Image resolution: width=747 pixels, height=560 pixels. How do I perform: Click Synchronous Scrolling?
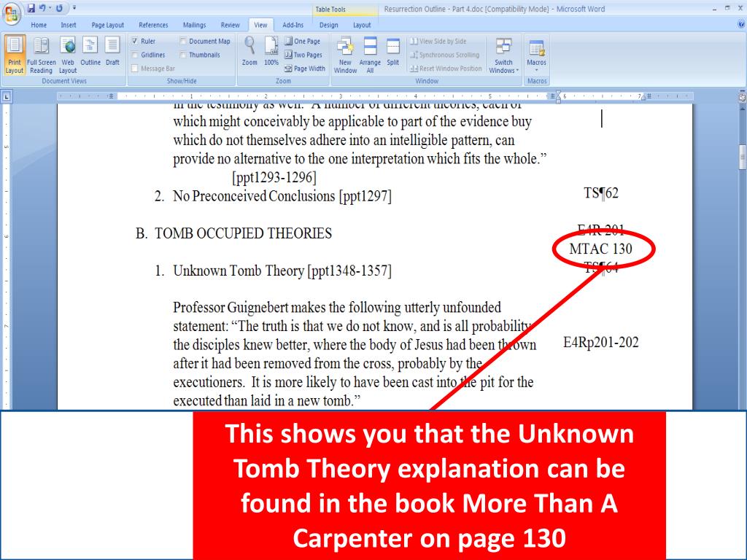(445, 55)
